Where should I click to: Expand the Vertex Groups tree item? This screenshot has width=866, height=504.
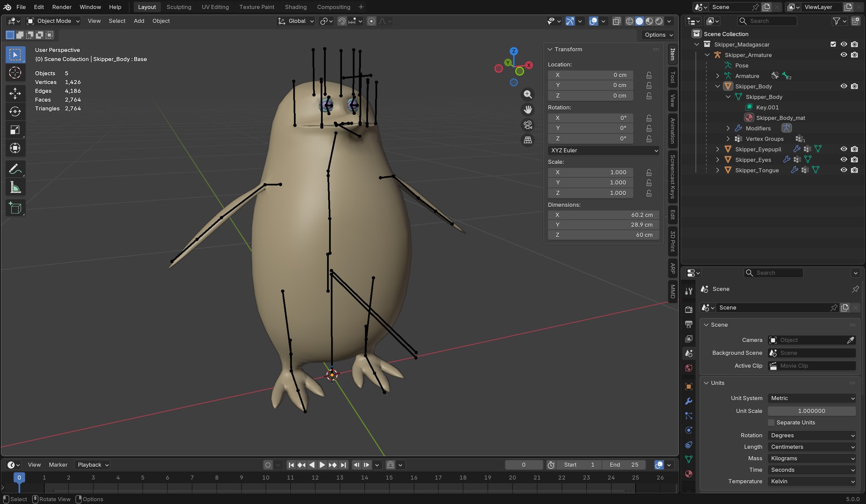(x=728, y=139)
